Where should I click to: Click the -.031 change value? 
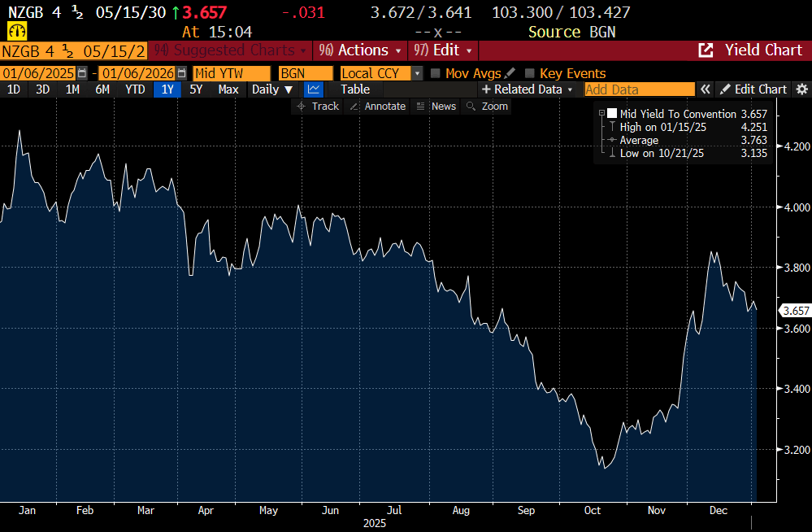303,12
